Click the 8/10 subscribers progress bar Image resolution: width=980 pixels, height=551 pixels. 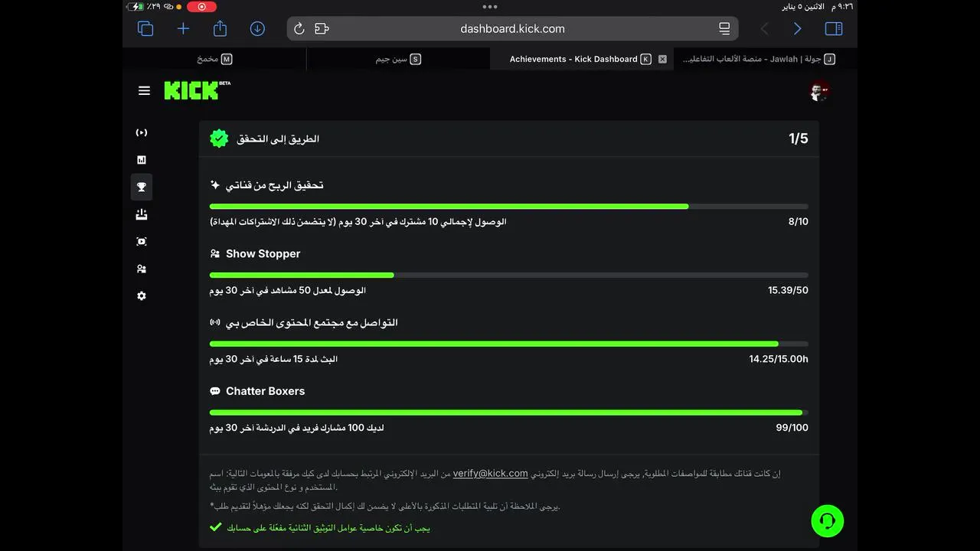pyautogui.click(x=508, y=207)
